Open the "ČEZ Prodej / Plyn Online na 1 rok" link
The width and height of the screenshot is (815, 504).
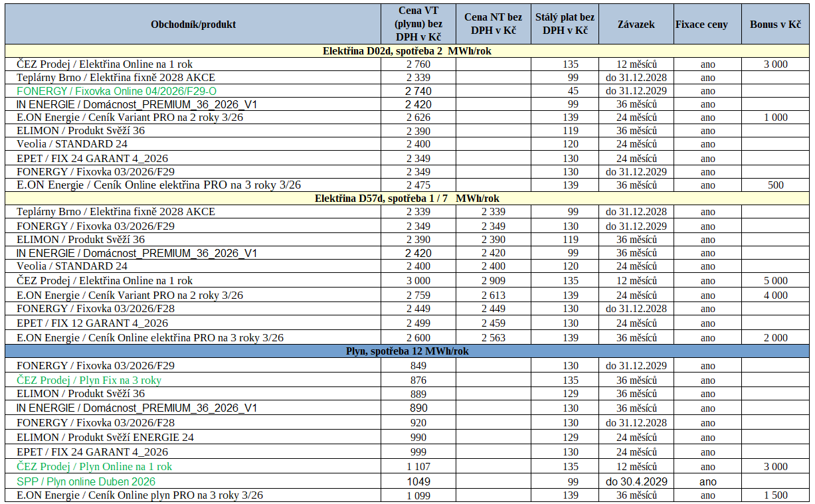pyautogui.click(x=94, y=467)
